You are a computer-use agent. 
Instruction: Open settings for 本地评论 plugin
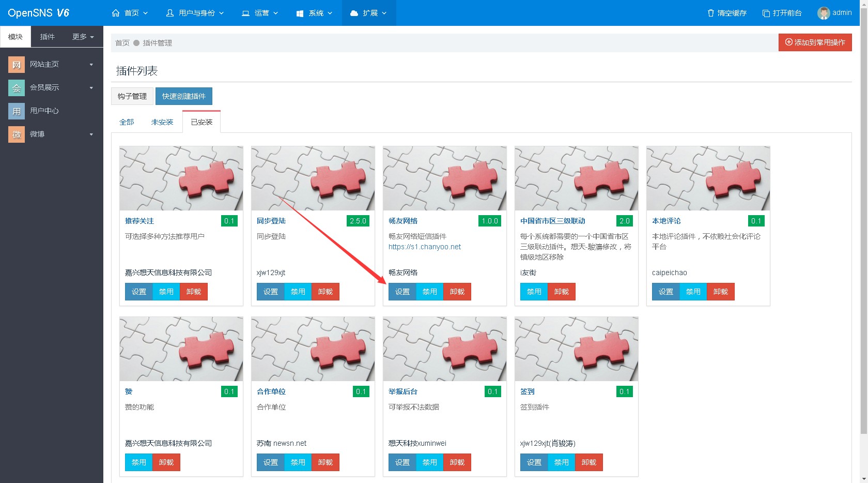(x=666, y=292)
